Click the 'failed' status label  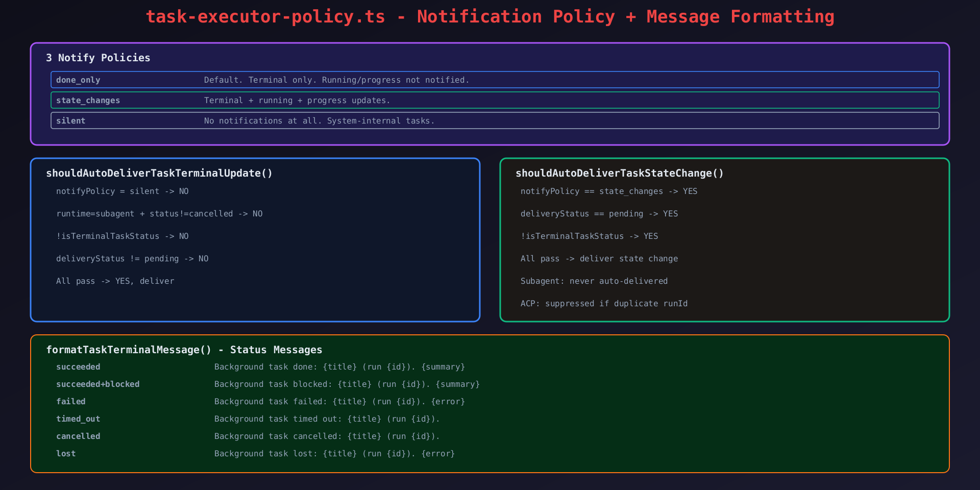[x=71, y=402]
